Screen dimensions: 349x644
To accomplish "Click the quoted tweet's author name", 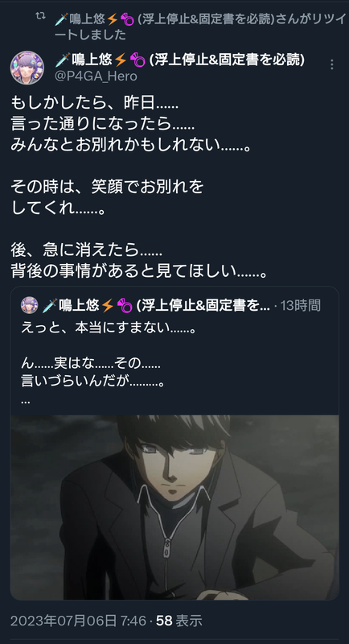I will (x=156, y=305).
